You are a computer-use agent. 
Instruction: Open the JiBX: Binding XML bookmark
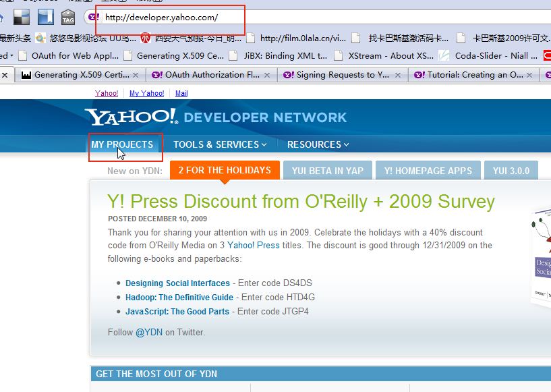[x=278, y=55]
